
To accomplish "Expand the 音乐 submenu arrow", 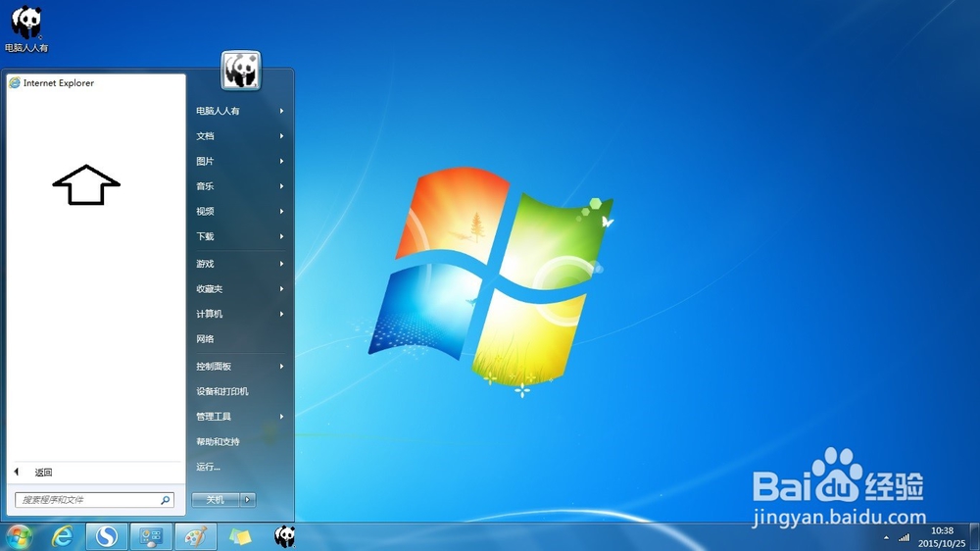I will [x=282, y=185].
